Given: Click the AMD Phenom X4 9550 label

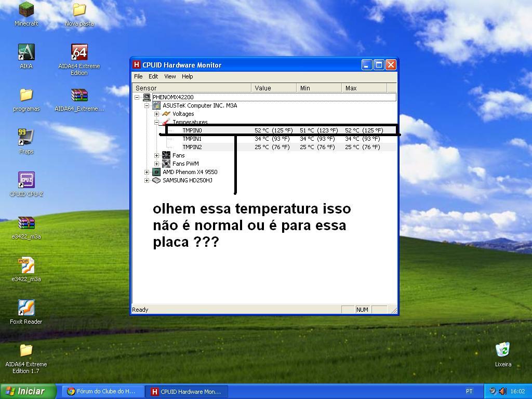Looking at the screenshot, I should pos(190,172).
